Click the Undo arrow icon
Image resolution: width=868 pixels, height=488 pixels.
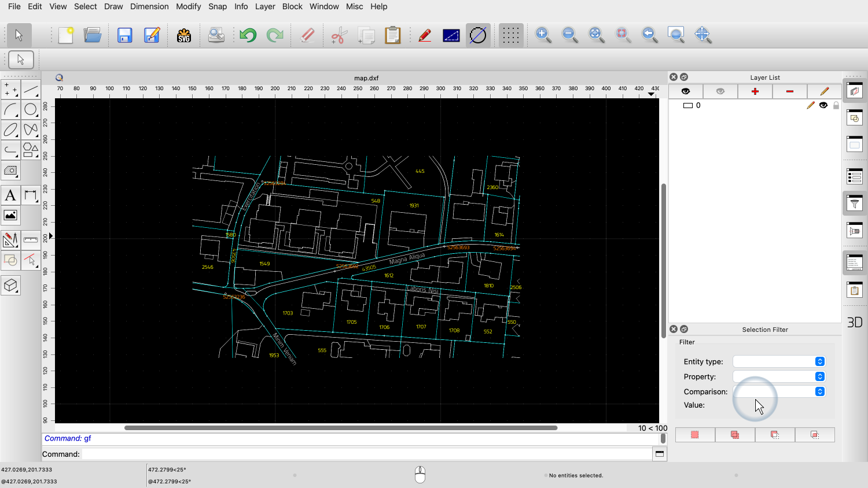click(248, 35)
